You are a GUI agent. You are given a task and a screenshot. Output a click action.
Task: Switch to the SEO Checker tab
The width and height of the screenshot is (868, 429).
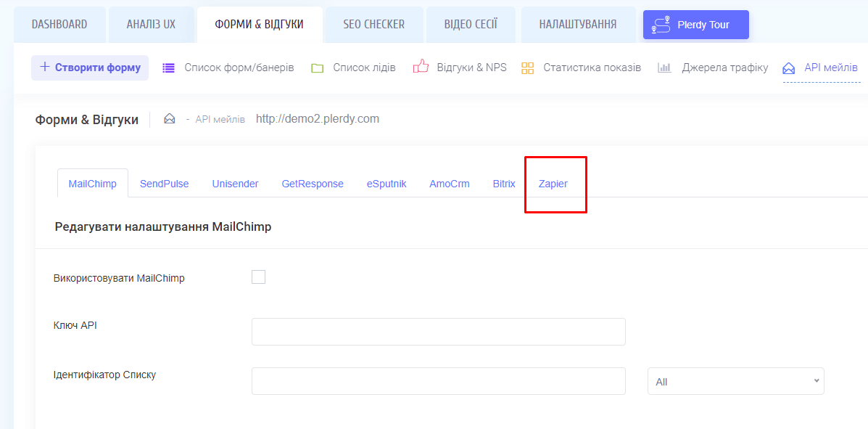tap(373, 25)
